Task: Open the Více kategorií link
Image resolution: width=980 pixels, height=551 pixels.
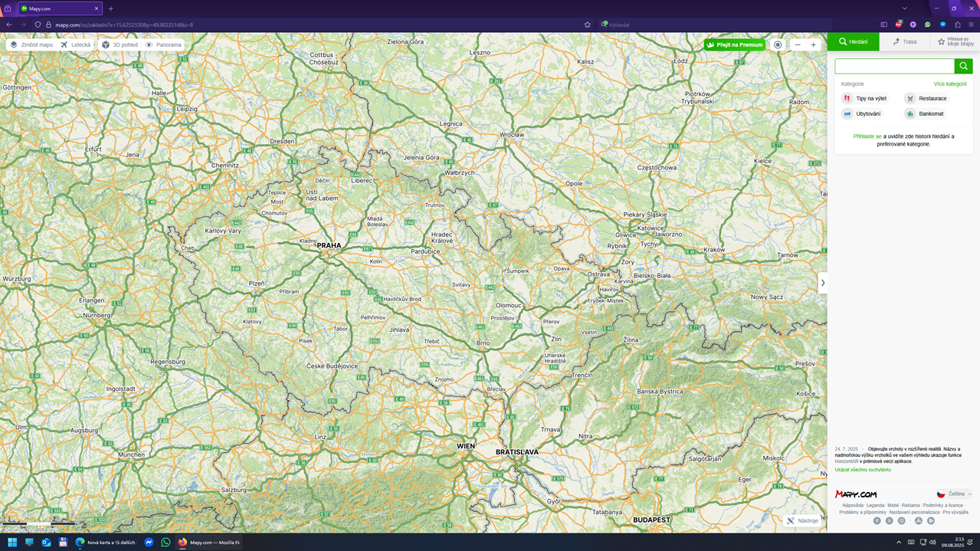Action: tap(949, 84)
